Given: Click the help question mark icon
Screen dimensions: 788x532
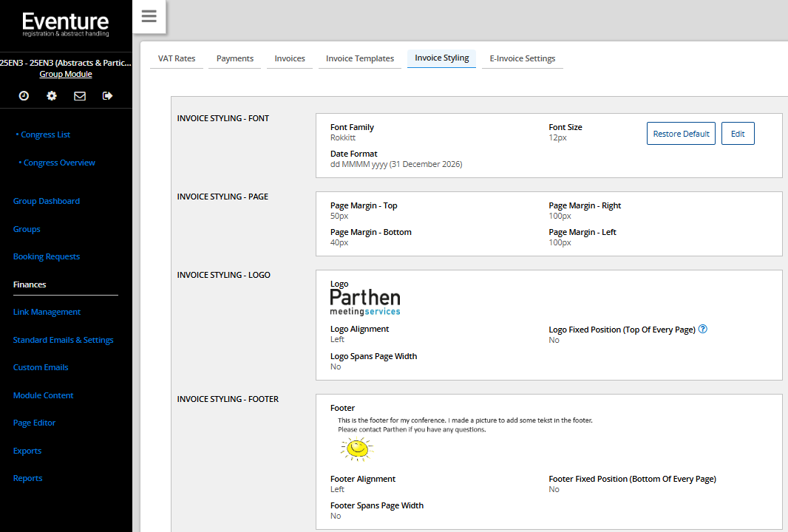Looking at the screenshot, I should (x=703, y=330).
